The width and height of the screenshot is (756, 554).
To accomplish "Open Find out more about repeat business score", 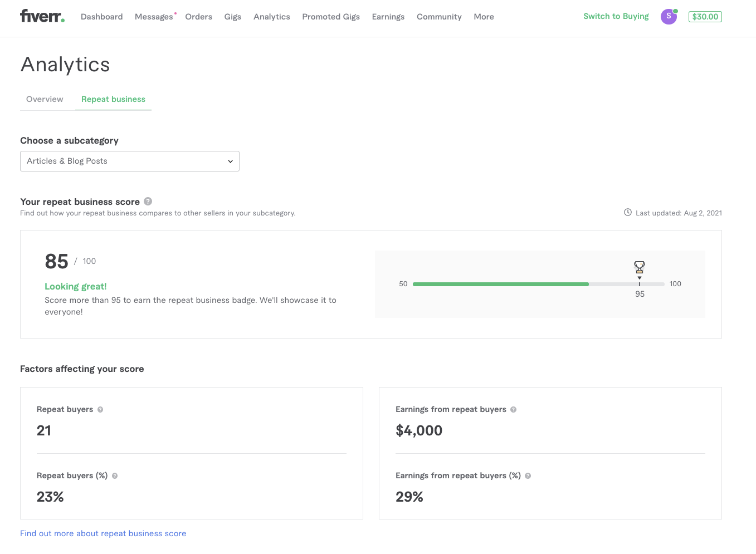I will point(103,533).
